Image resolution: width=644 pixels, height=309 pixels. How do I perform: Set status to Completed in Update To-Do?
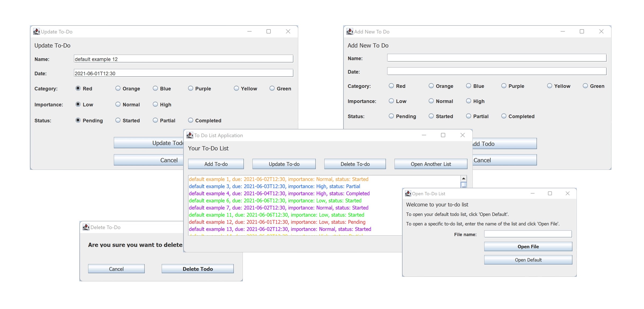click(x=190, y=120)
